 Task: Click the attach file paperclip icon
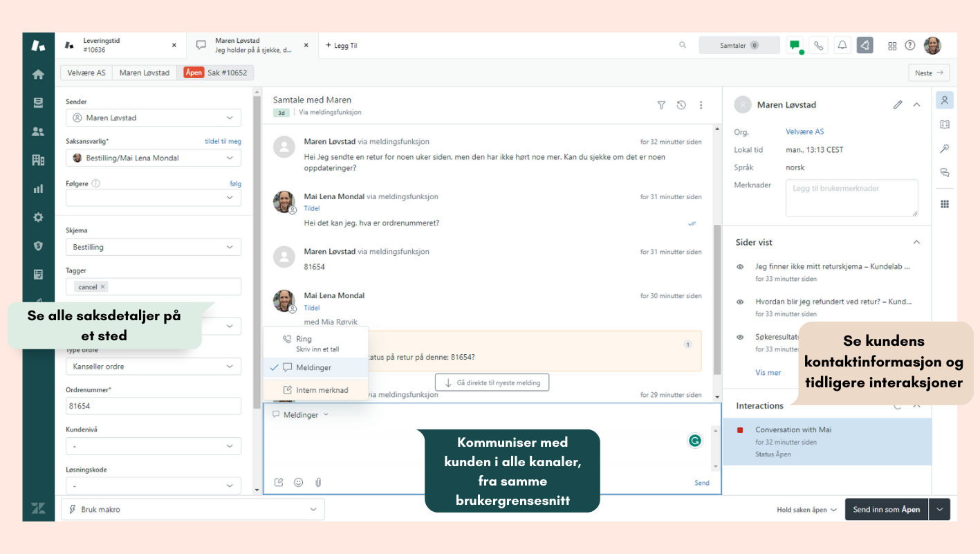tap(318, 482)
